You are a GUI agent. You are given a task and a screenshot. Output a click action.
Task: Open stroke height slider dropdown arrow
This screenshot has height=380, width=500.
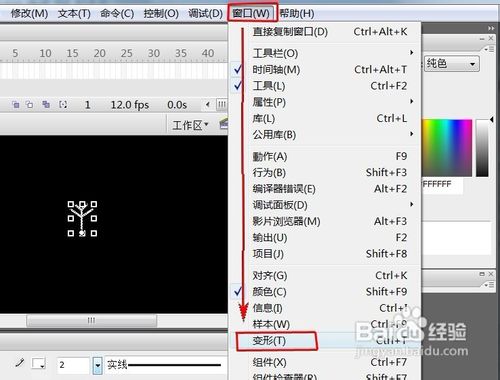click(97, 365)
